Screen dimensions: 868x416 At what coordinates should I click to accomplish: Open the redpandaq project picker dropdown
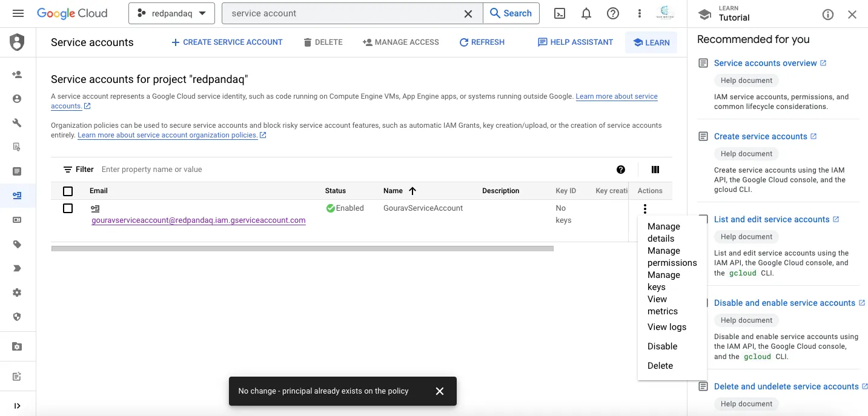171,13
